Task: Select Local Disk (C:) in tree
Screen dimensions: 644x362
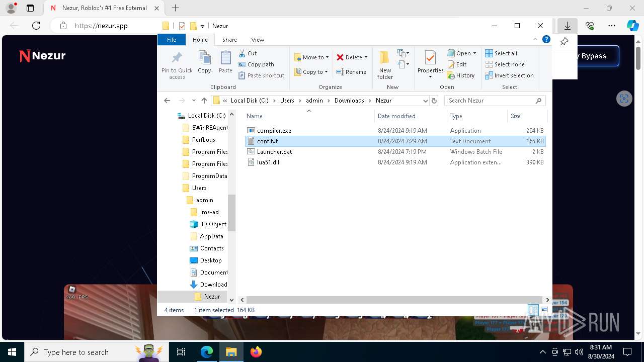Action: point(202,116)
